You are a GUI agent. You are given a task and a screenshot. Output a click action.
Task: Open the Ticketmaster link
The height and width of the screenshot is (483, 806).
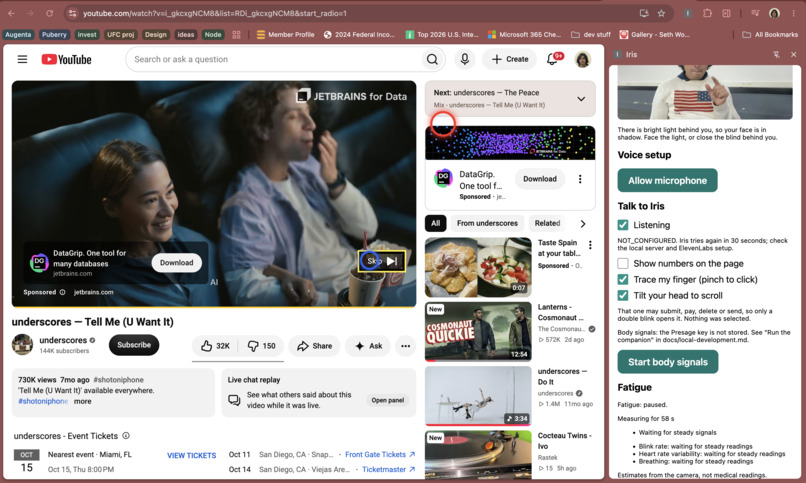388,470
